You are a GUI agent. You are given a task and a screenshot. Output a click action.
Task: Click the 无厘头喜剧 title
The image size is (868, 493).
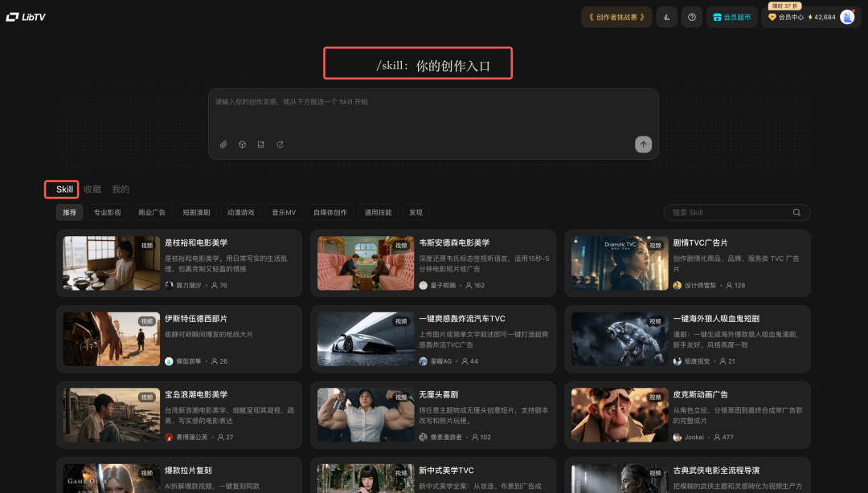[x=439, y=394]
